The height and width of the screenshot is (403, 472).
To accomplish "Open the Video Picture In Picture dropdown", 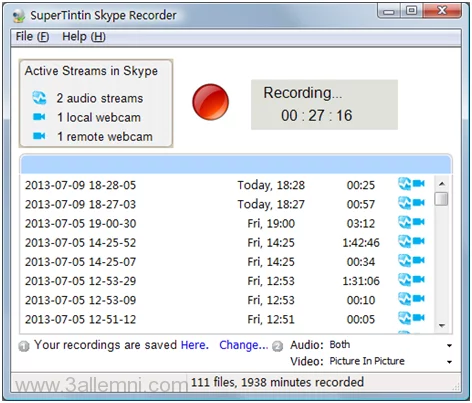I will 391,361.
